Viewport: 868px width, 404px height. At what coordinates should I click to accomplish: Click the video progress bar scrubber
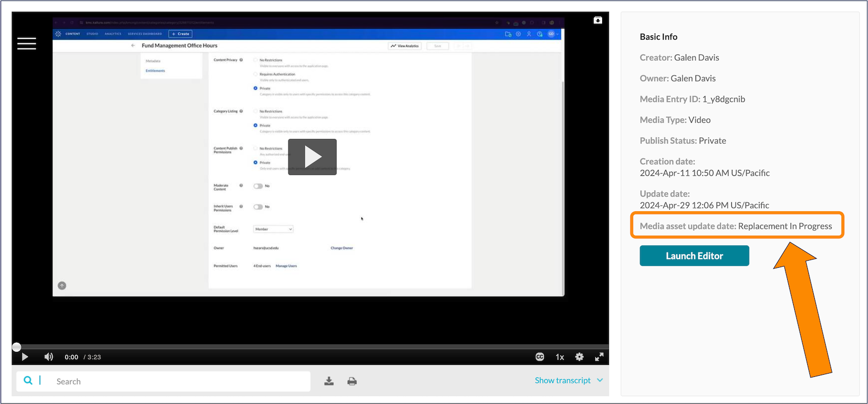tap(17, 347)
